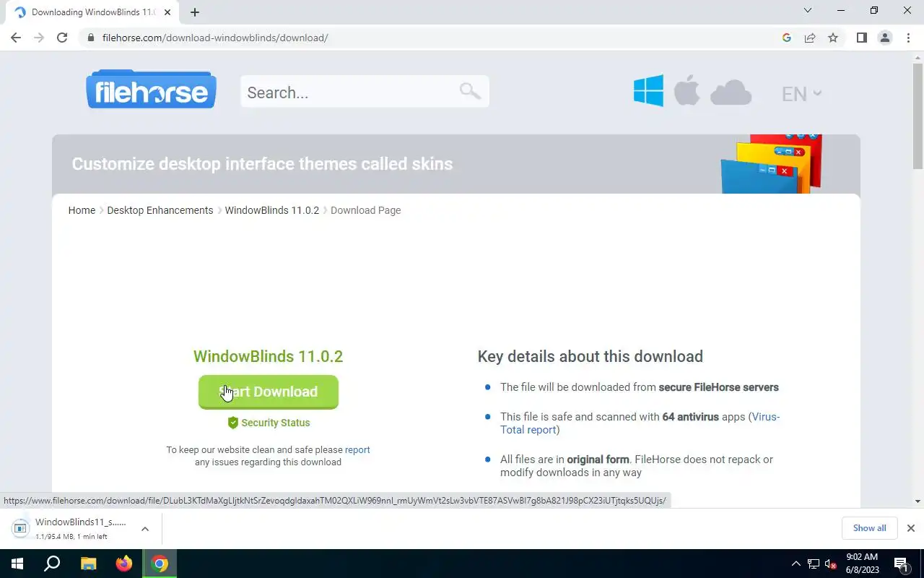The height and width of the screenshot is (578, 924).
Task: Close the downloads bar
Action: click(x=911, y=528)
